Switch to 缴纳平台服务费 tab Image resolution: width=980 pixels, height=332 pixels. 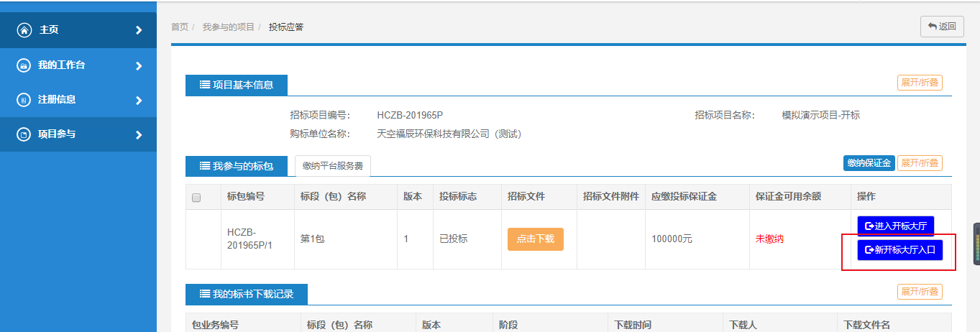(333, 166)
